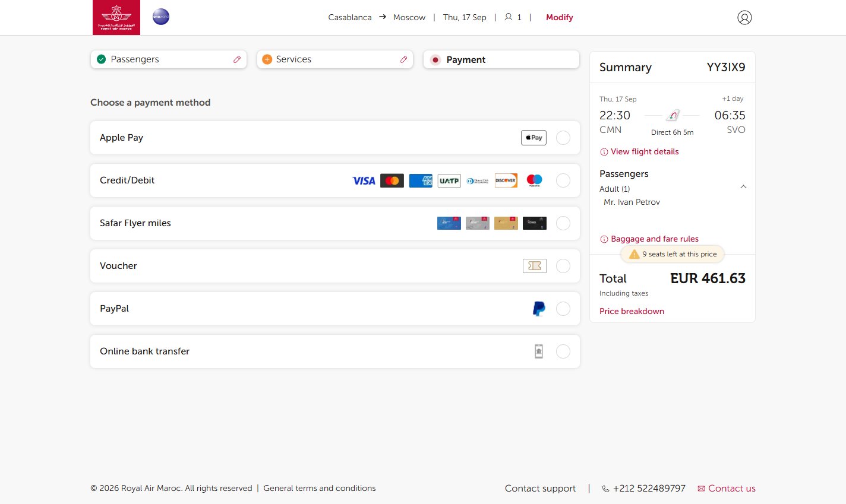The height and width of the screenshot is (504, 846).
Task: Select the Safar Flyer miles radio button
Action: (x=563, y=223)
